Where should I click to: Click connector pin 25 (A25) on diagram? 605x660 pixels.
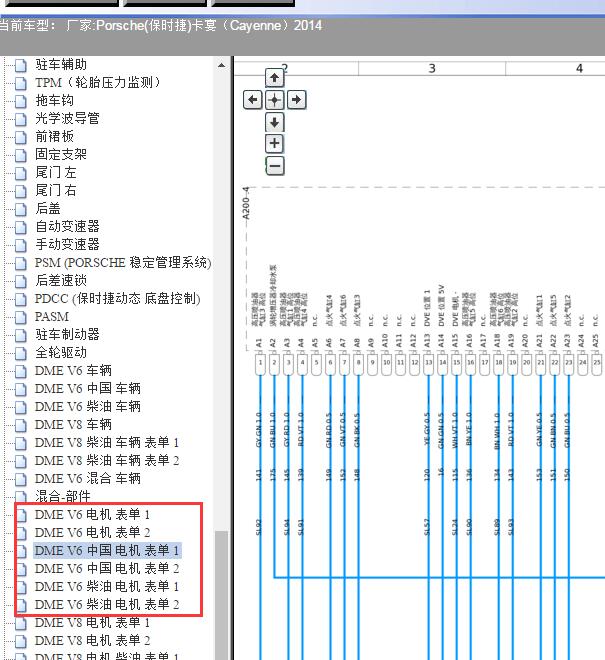(x=597, y=363)
